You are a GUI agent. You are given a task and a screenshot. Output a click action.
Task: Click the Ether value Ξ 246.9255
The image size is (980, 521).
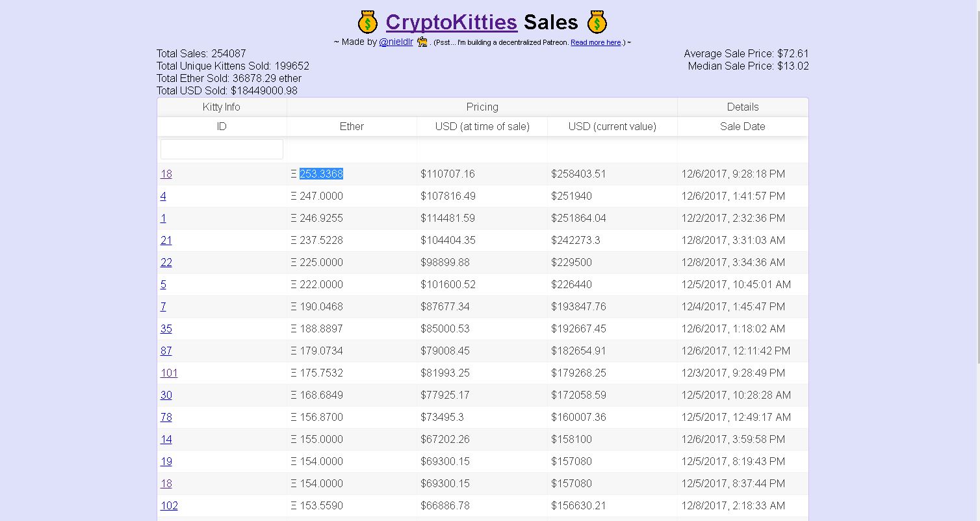[x=317, y=218]
